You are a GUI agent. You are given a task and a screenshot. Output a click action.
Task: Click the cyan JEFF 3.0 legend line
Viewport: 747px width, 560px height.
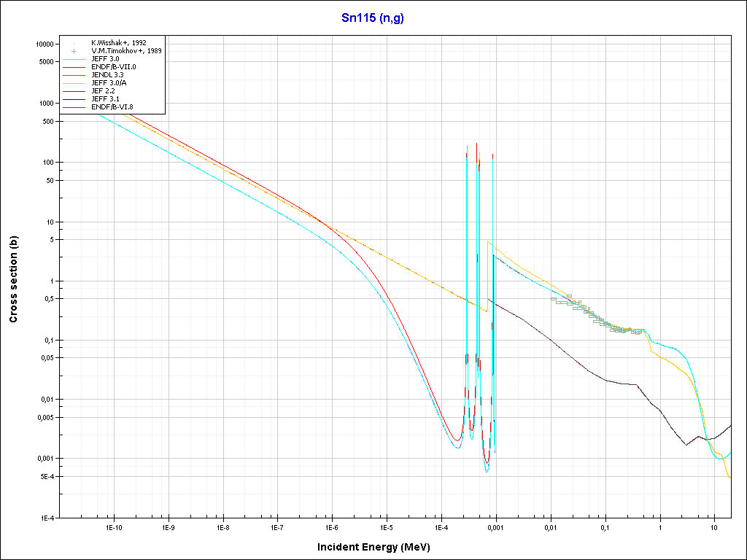click(74, 59)
